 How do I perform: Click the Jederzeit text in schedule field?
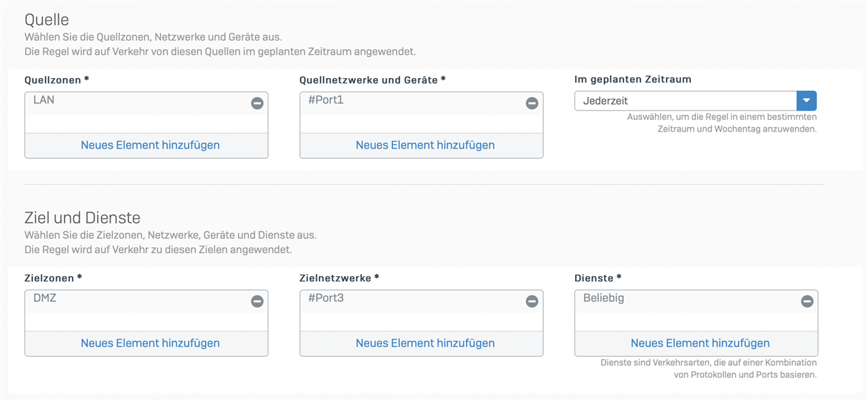(606, 100)
